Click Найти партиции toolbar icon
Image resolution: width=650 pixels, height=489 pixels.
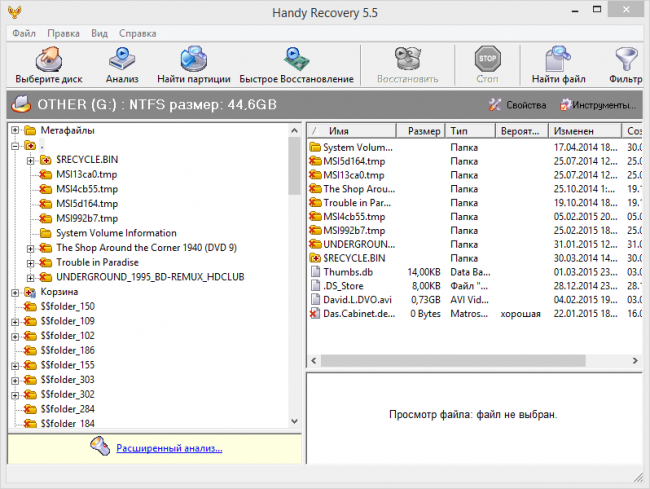(193, 62)
